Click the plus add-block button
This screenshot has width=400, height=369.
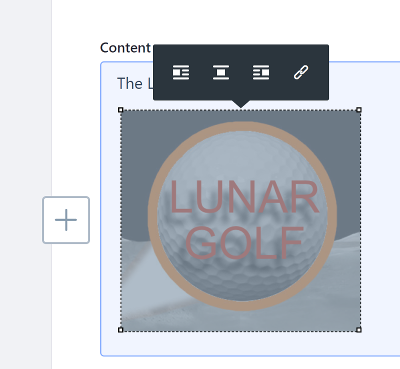(66, 220)
